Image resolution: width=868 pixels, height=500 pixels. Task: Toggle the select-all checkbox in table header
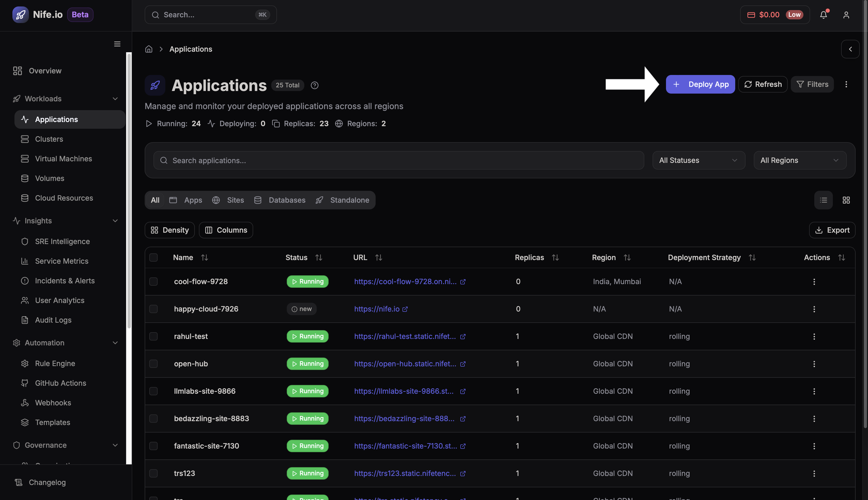point(153,257)
